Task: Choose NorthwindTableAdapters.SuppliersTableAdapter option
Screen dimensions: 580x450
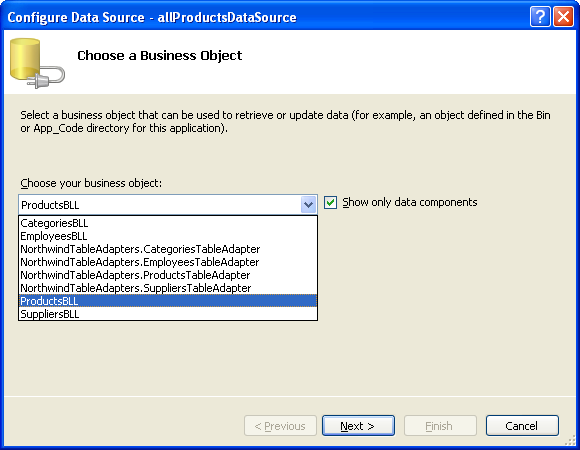Action: pyautogui.click(x=168, y=288)
